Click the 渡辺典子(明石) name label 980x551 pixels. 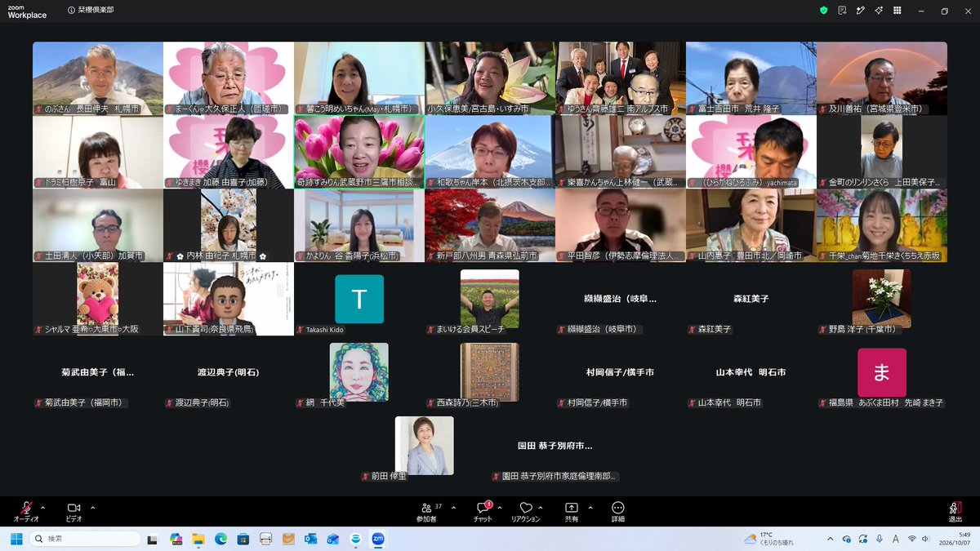pyautogui.click(x=196, y=402)
